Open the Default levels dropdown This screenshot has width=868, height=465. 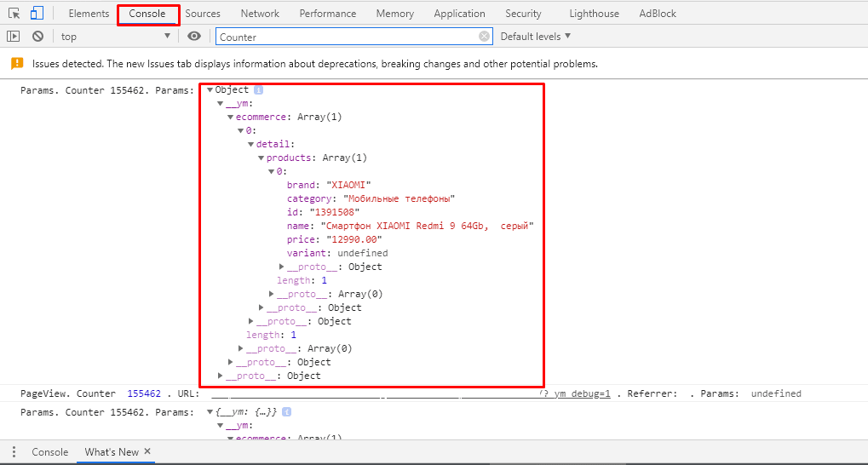tap(535, 37)
